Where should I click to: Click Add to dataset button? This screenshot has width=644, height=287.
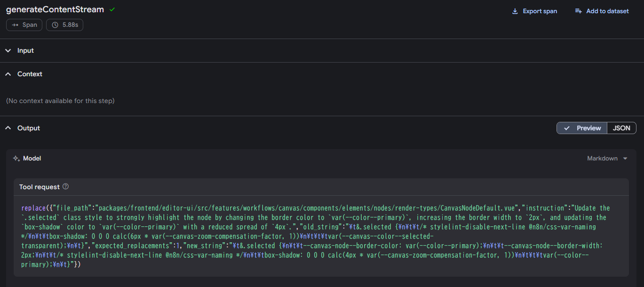[x=602, y=11]
